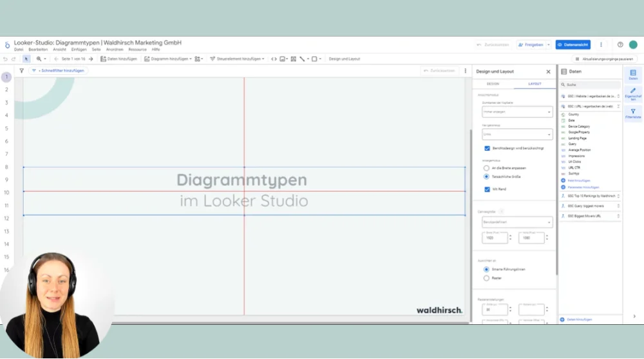Image resolution: width=644 pixels, height=359 pixels.
Task: Open the help question mark icon
Action: pyautogui.click(x=620, y=44)
